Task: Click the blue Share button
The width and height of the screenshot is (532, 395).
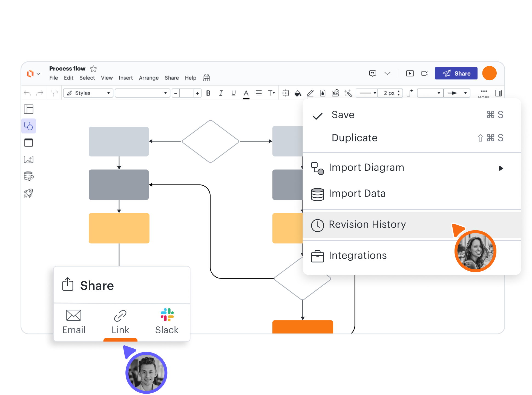Action: [456, 73]
